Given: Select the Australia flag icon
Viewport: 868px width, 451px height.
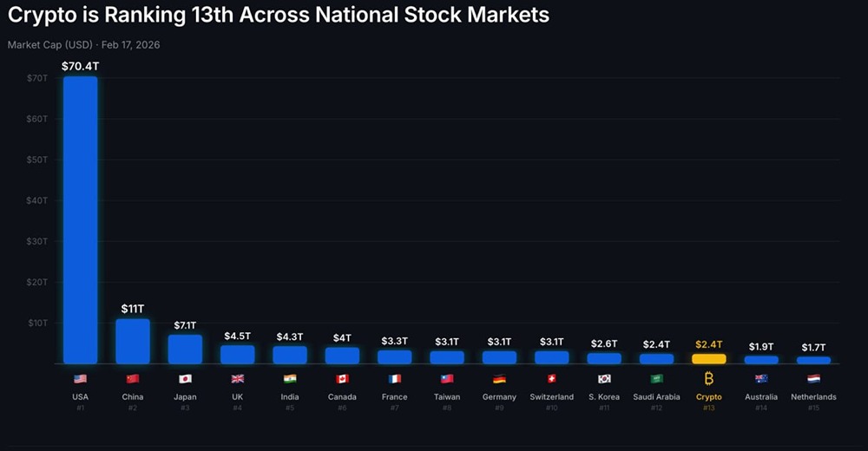Looking at the screenshot, I should point(761,379).
